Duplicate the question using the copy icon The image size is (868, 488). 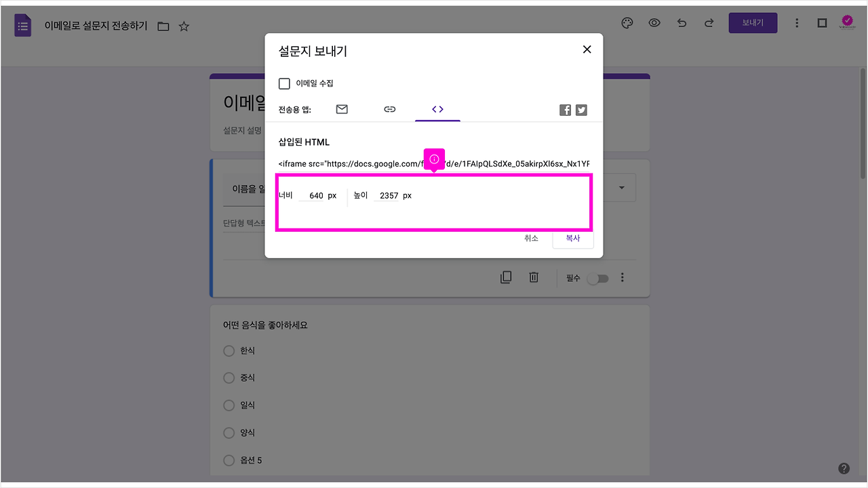click(x=505, y=277)
